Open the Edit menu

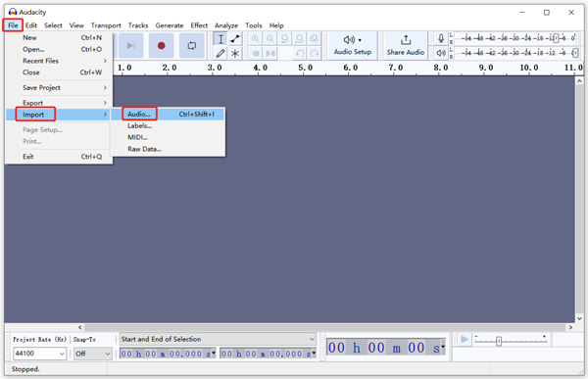pos(31,25)
